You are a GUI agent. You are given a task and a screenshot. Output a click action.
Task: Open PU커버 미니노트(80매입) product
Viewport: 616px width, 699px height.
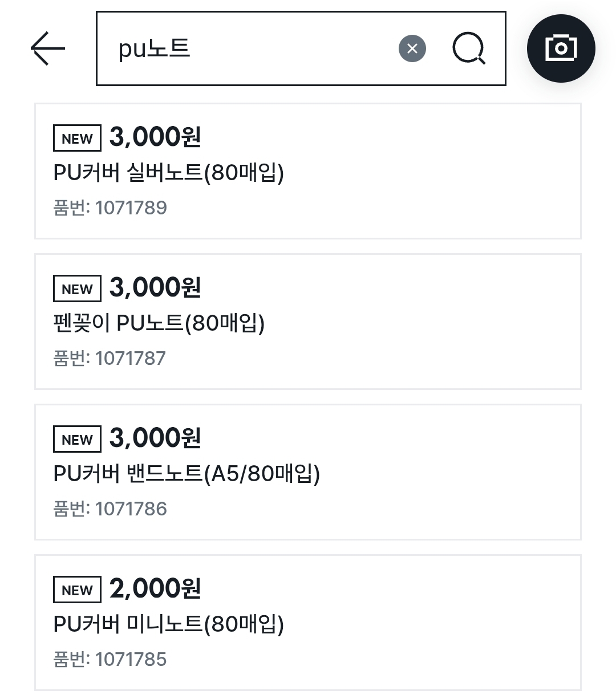pyautogui.click(x=169, y=624)
